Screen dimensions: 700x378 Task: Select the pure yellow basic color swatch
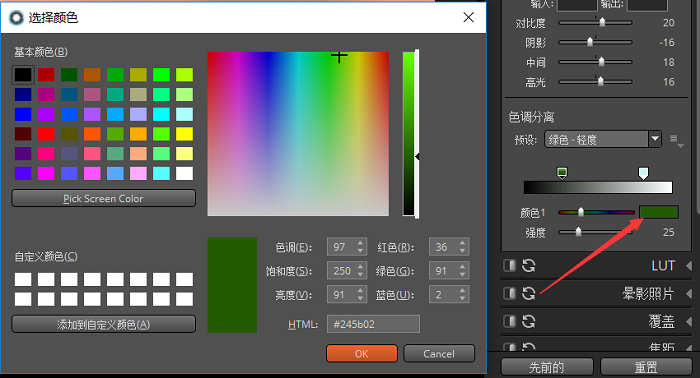coord(184,134)
